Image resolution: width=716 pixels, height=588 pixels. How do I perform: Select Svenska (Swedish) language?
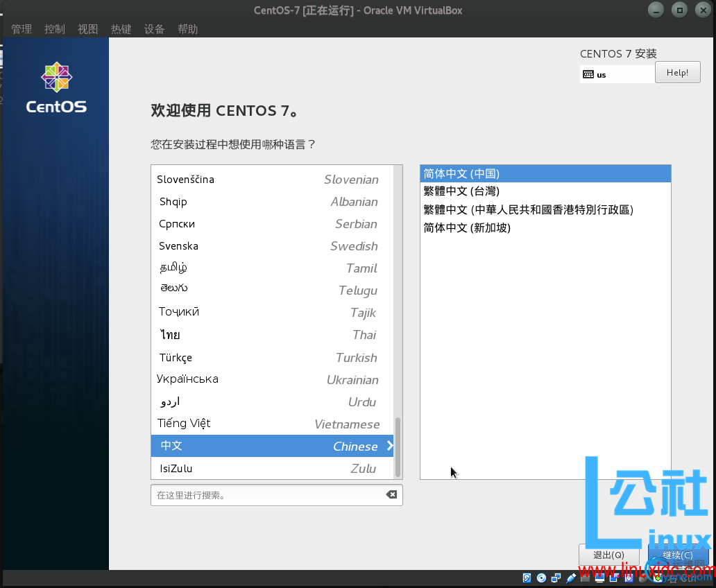(272, 246)
